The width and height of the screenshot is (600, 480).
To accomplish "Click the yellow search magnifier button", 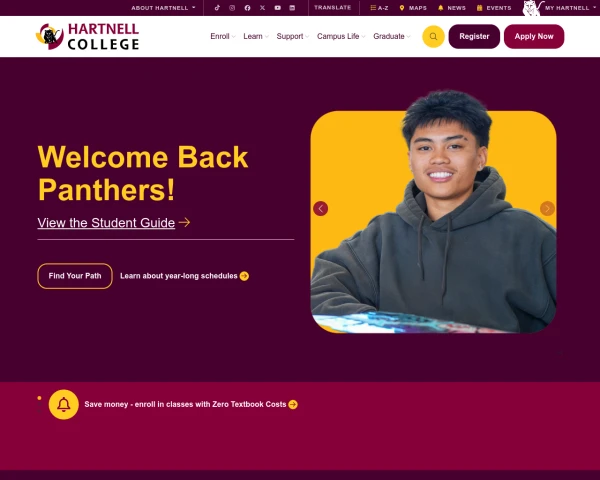I will coord(433,36).
